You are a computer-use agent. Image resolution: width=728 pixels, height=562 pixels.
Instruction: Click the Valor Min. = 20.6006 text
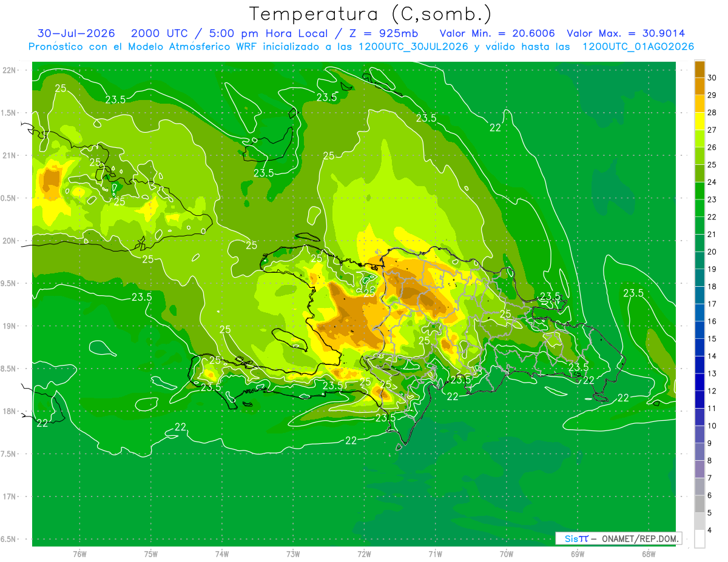click(x=497, y=33)
